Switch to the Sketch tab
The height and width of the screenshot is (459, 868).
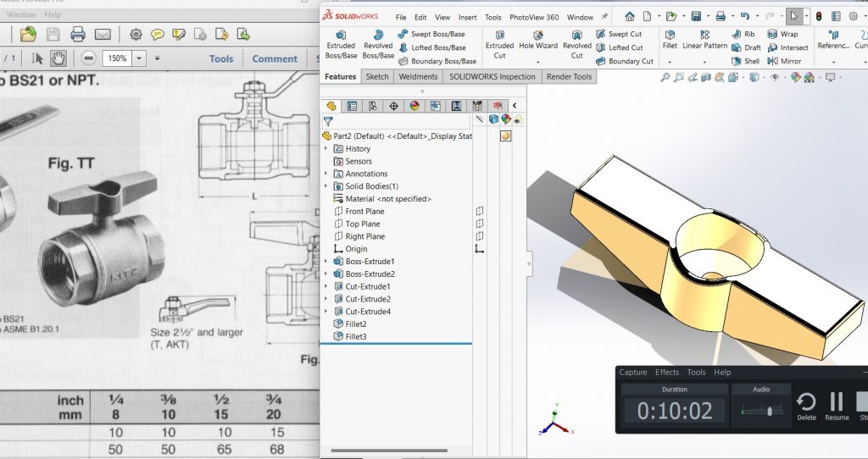[x=377, y=76]
